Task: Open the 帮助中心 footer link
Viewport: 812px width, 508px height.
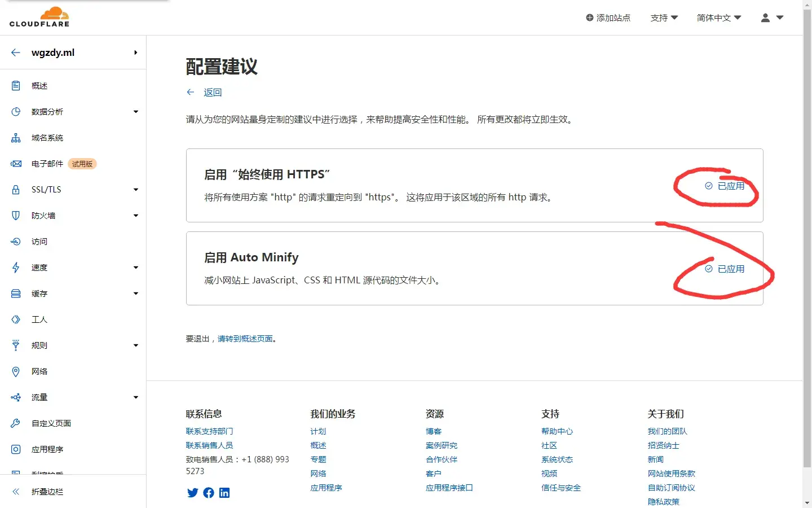Action: pyautogui.click(x=557, y=431)
